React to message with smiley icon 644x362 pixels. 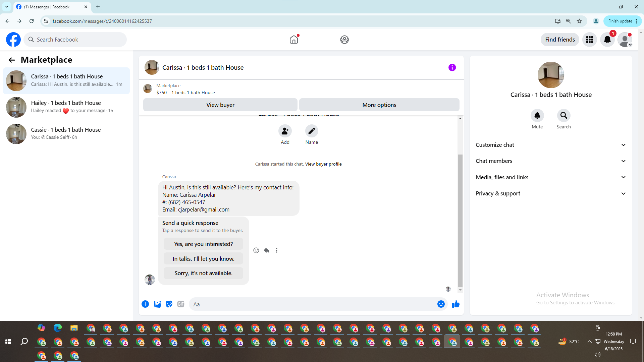pyautogui.click(x=256, y=250)
